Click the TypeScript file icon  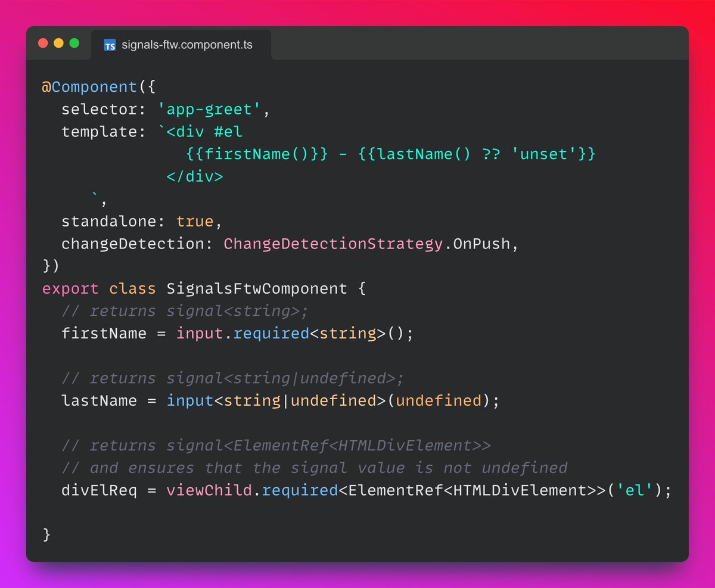(110, 45)
